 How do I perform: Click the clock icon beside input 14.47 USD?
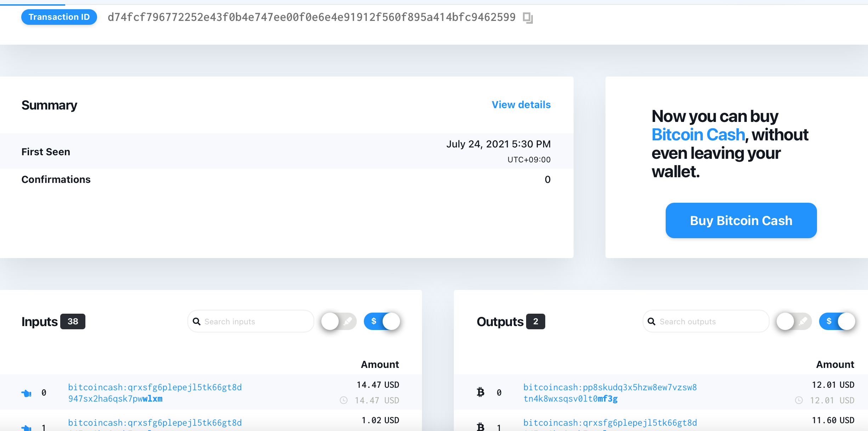click(344, 400)
